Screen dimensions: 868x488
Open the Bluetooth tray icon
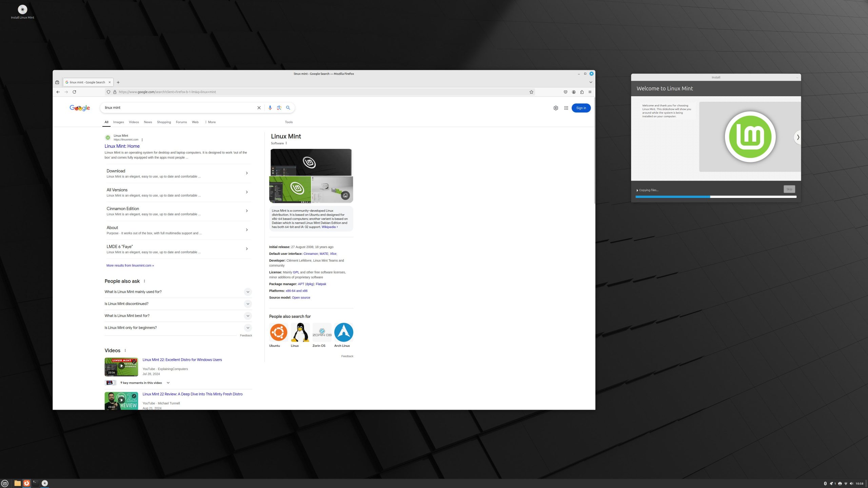825,484
